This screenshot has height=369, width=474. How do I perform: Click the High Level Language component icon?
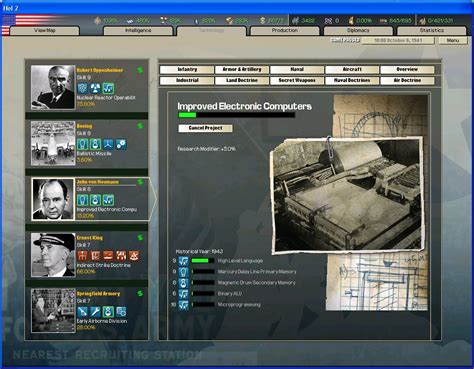183,261
